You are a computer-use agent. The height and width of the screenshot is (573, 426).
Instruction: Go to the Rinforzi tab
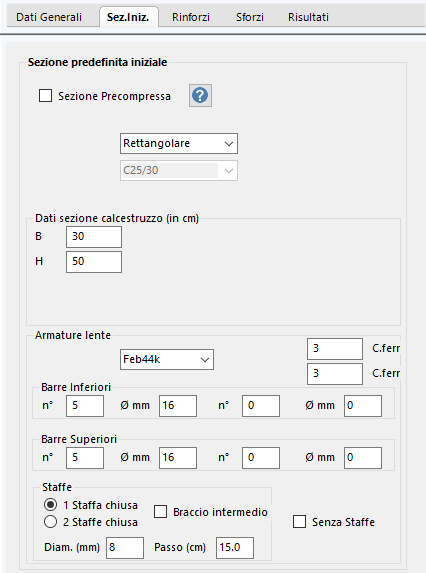pos(191,17)
